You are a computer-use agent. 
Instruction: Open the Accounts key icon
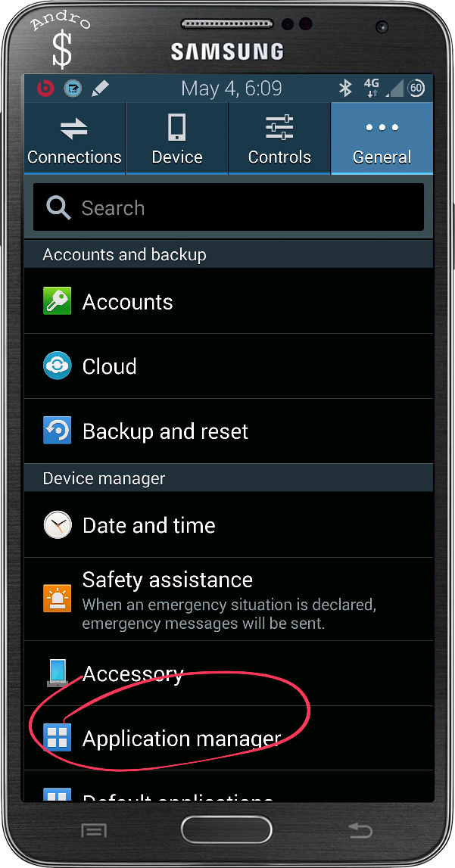coord(57,301)
